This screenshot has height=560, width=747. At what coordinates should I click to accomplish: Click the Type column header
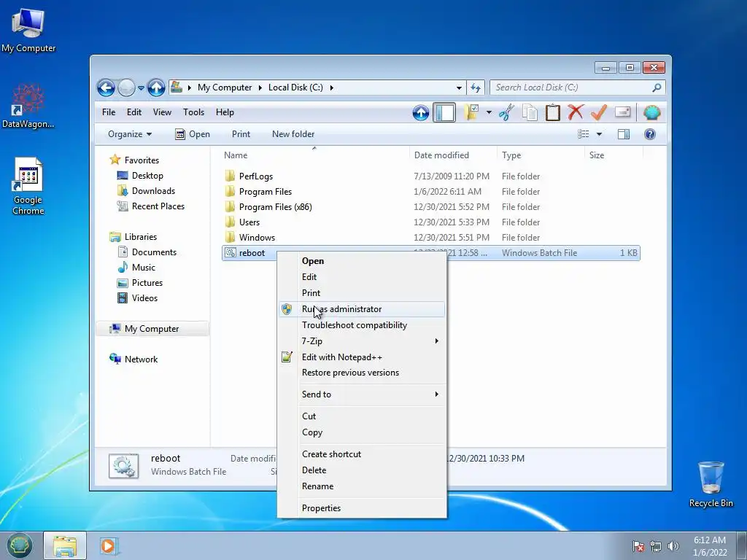click(541, 155)
